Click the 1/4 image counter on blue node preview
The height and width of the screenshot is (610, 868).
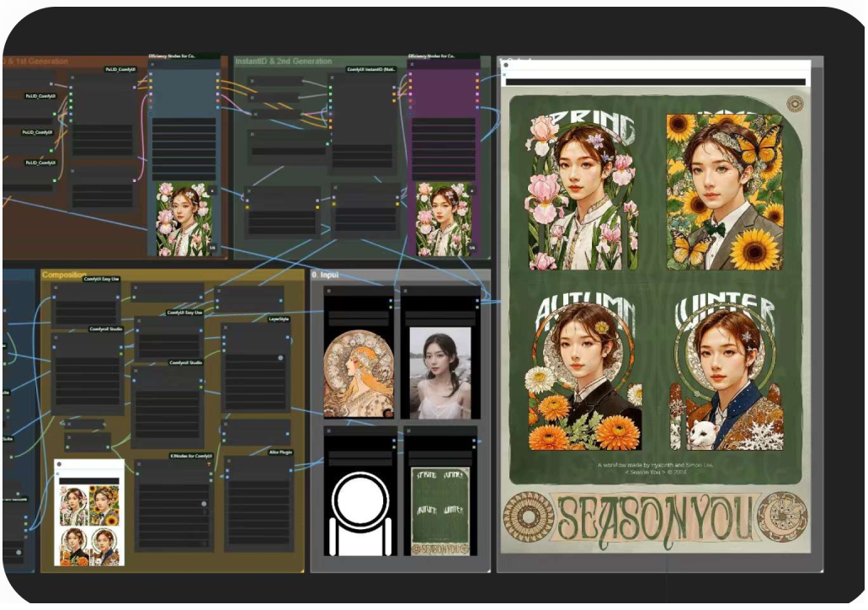(x=211, y=249)
